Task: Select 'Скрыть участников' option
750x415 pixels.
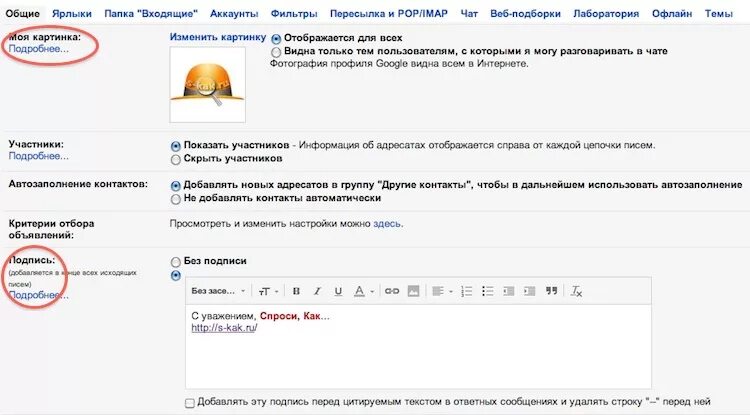Action: [176, 160]
